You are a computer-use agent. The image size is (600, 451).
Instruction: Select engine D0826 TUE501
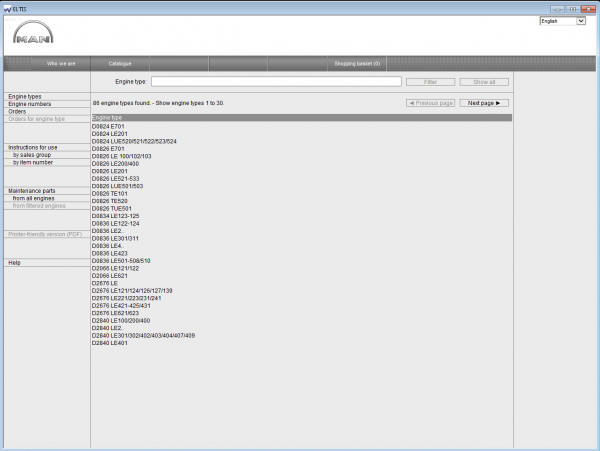pos(112,208)
